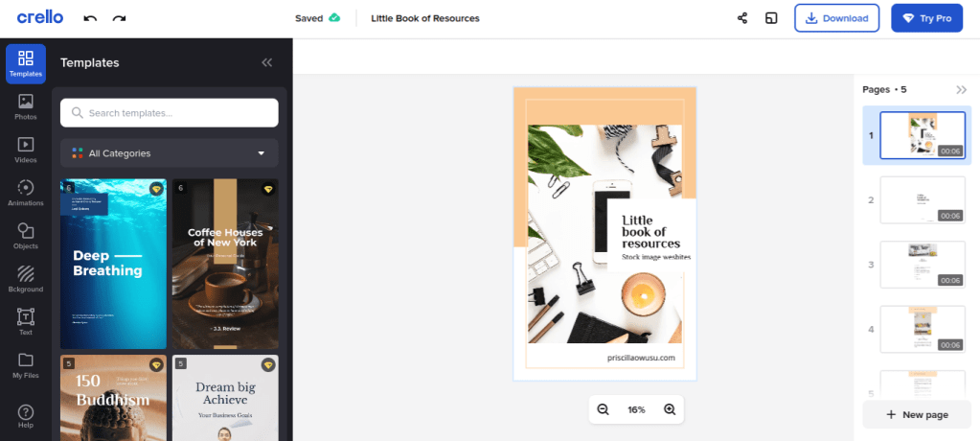The width and height of the screenshot is (980, 441).
Task: Add a new page
Action: tap(917, 414)
